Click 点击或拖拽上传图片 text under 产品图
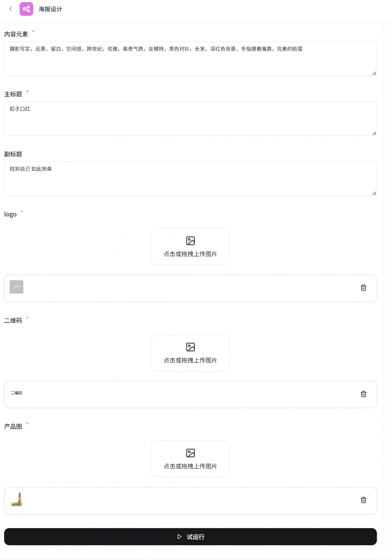Screen dimensions: 392x560 (190, 466)
